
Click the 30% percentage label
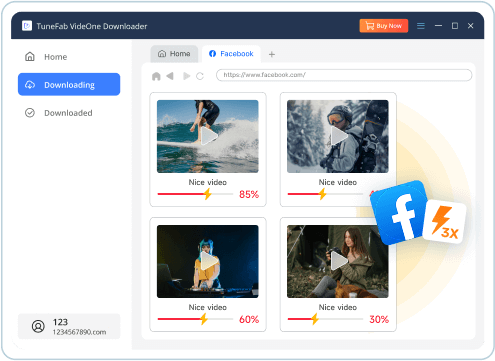click(379, 319)
